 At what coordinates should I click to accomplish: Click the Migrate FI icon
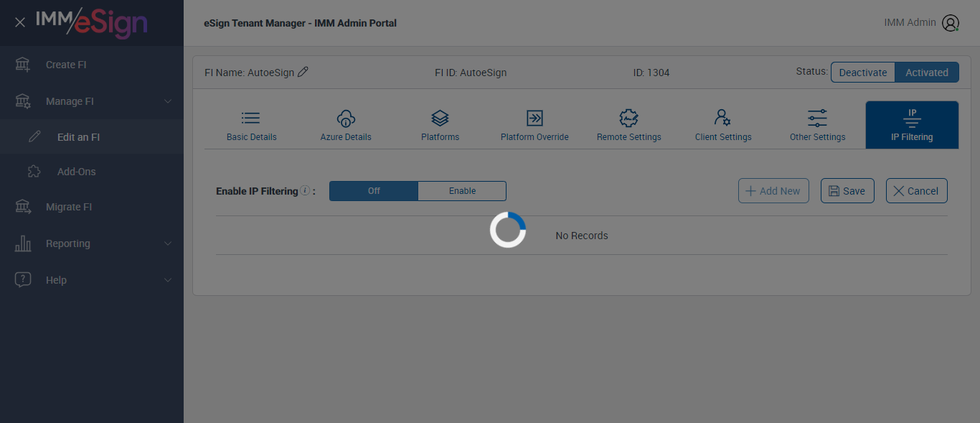coord(23,207)
